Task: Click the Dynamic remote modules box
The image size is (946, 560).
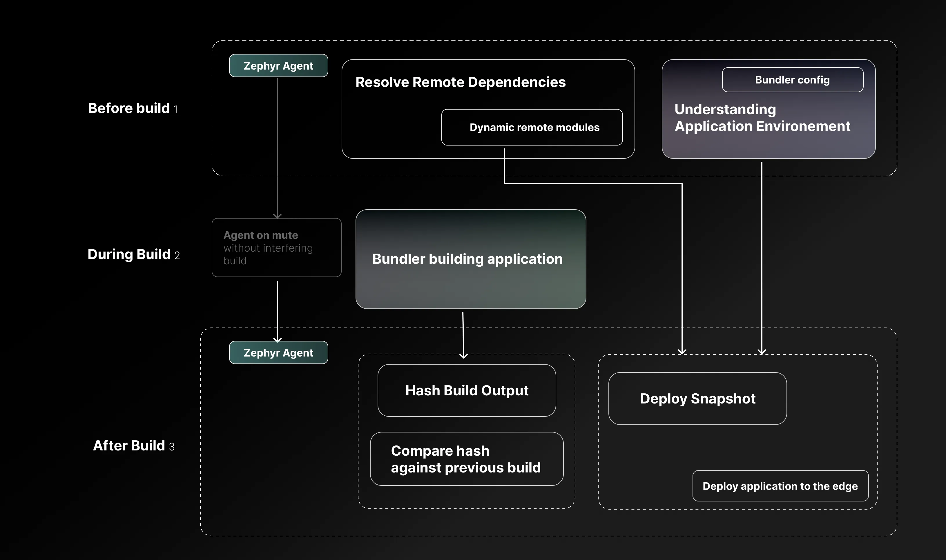Action: click(x=532, y=127)
